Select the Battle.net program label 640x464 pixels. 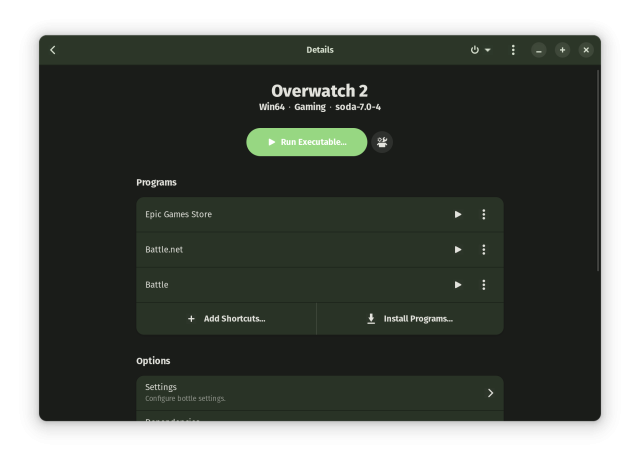point(164,249)
